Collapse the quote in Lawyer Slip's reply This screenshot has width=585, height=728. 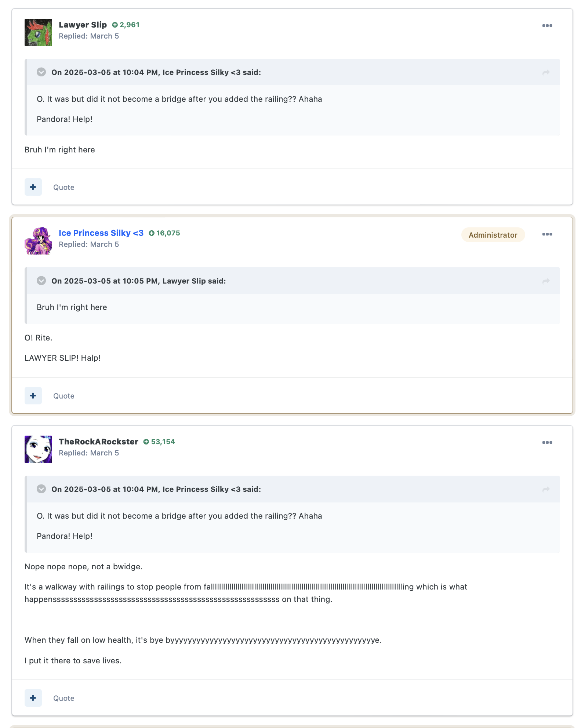pos(41,72)
